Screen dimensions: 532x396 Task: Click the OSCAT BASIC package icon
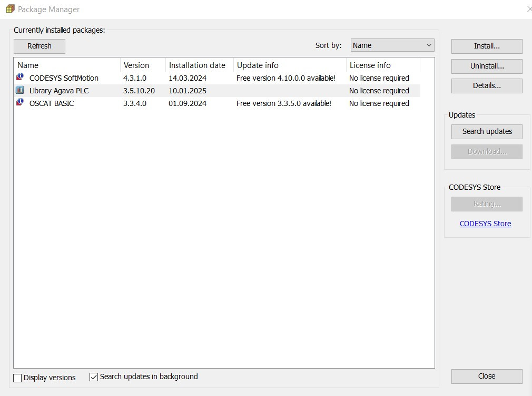point(20,103)
